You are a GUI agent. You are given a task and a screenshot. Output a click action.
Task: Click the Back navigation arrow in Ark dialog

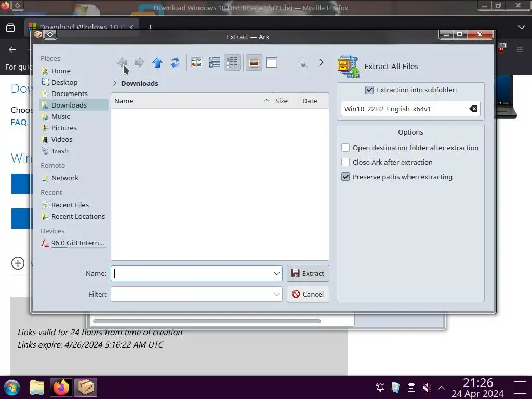tap(123, 62)
